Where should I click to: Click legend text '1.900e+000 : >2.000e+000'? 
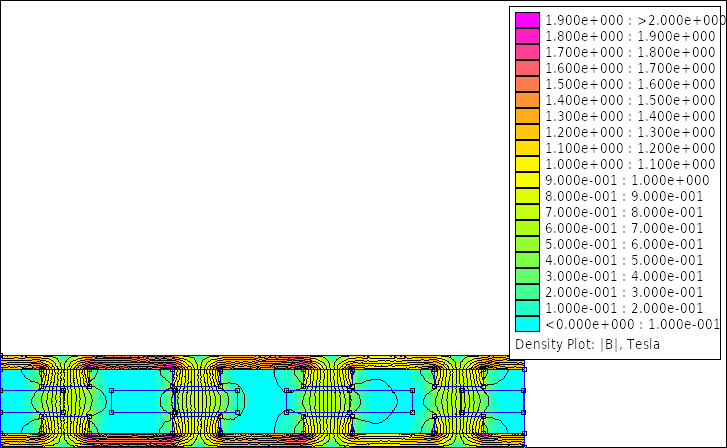coord(635,20)
